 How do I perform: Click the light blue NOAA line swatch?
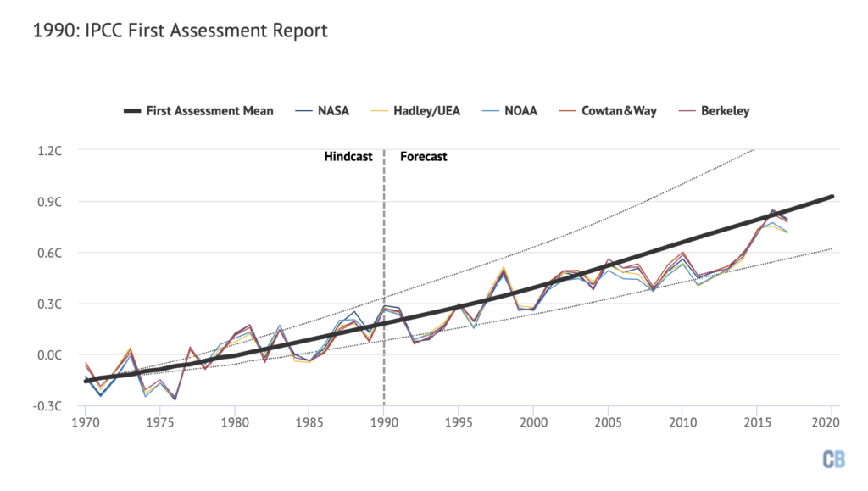tap(491, 111)
